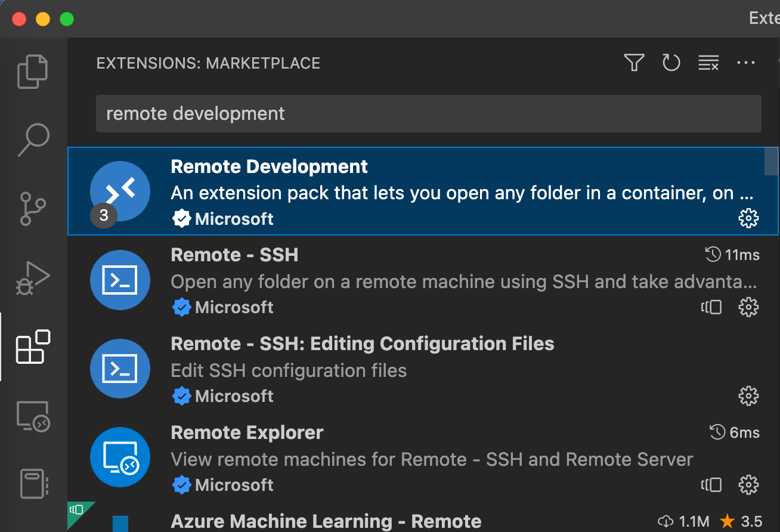
Task: Open the notebook icon in activity bar
Action: point(33,484)
